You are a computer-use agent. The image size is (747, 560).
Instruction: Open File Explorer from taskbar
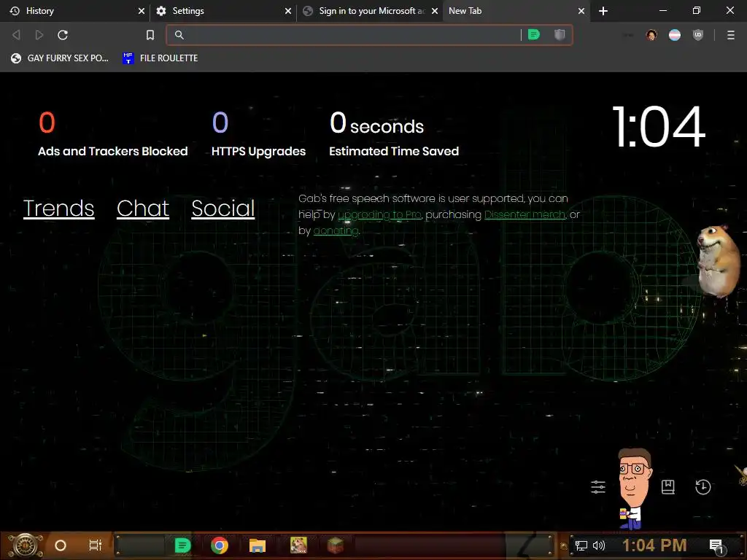tap(258, 545)
